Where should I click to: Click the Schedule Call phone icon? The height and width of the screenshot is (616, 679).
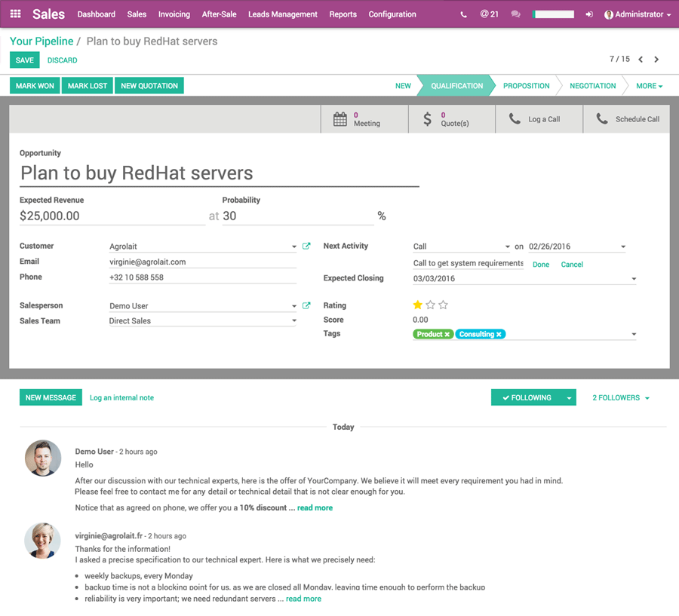(x=601, y=118)
